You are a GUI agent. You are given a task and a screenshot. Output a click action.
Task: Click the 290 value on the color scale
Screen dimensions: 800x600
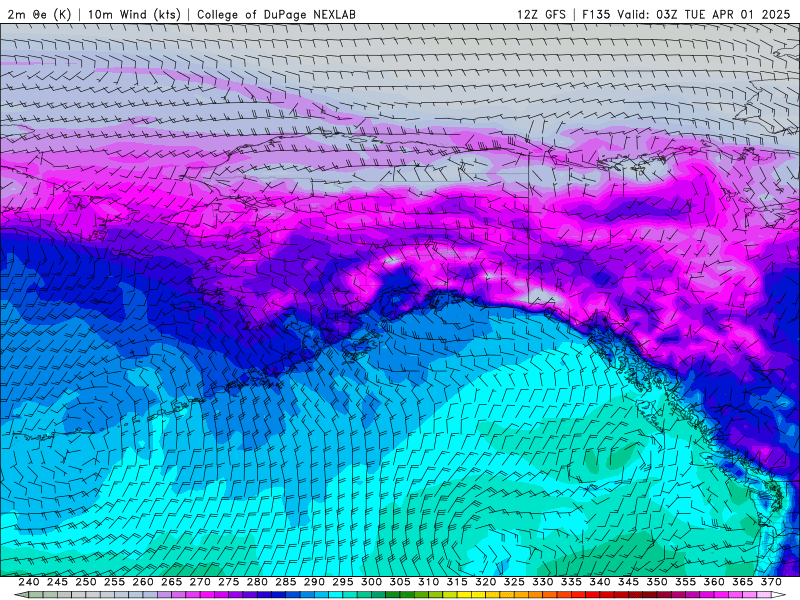[x=314, y=582]
